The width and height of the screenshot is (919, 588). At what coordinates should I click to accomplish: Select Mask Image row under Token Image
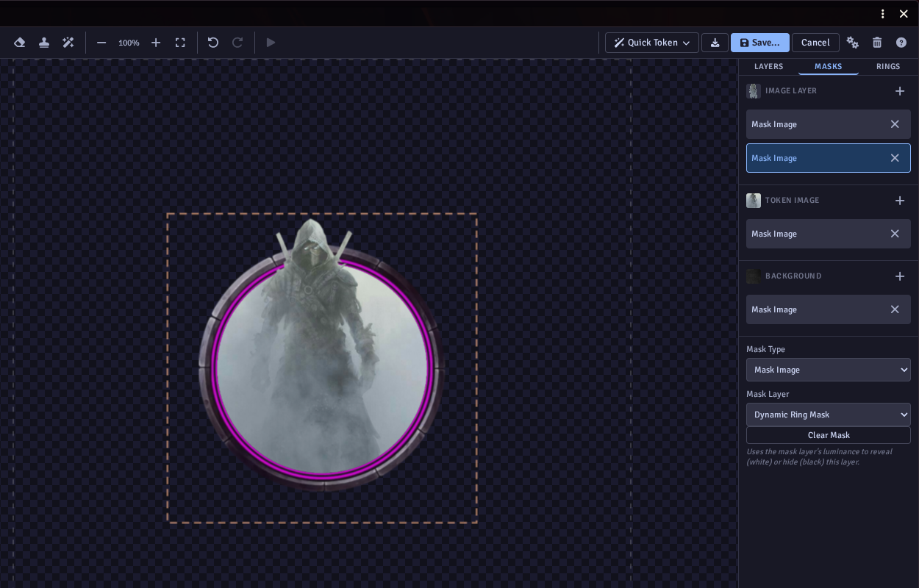(829, 234)
